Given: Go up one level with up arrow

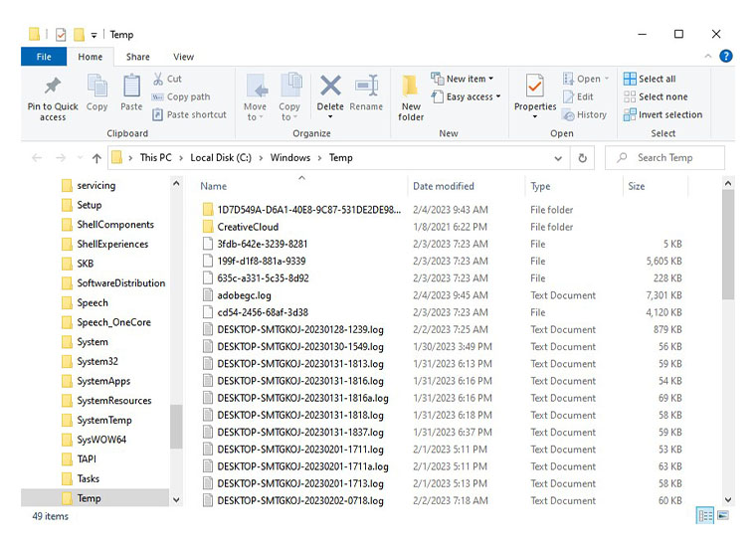Looking at the screenshot, I should pos(96,157).
